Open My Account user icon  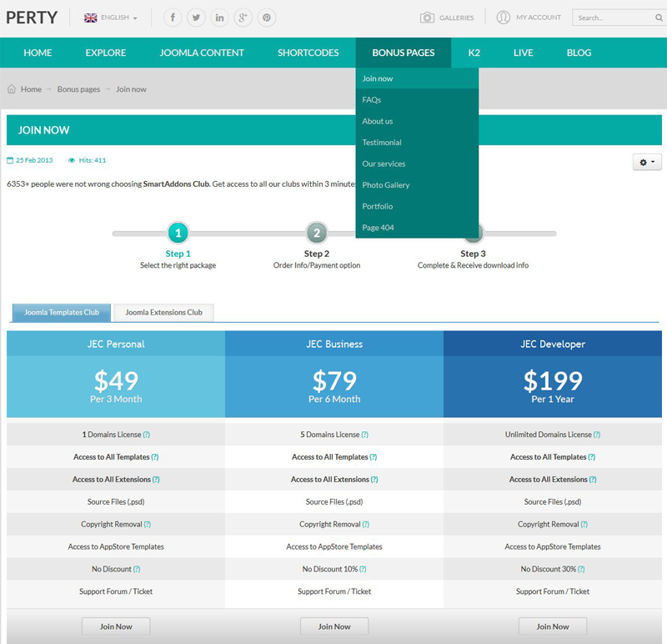coord(504,18)
